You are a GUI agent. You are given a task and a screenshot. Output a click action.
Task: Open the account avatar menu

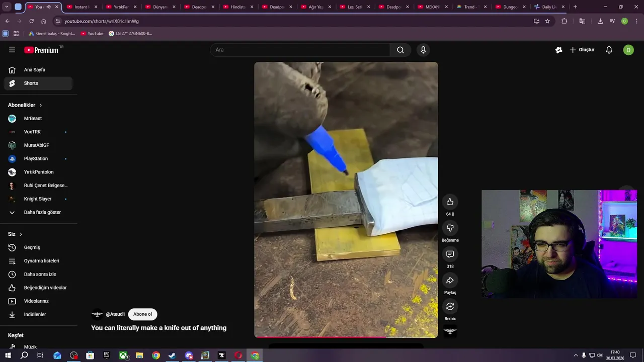[628, 50]
